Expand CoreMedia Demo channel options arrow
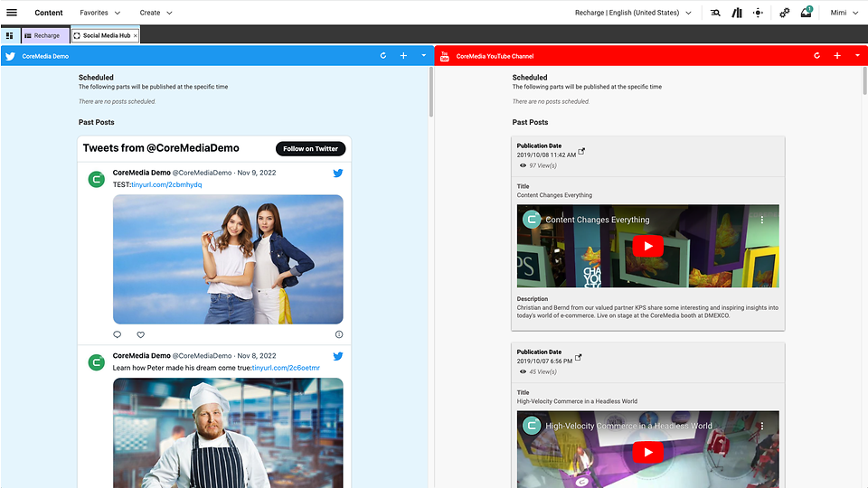The width and height of the screenshot is (868, 488). [423, 55]
